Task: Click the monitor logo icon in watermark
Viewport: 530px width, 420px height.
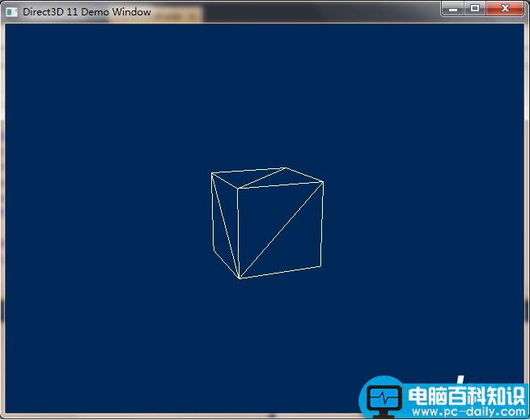Action: [x=384, y=399]
